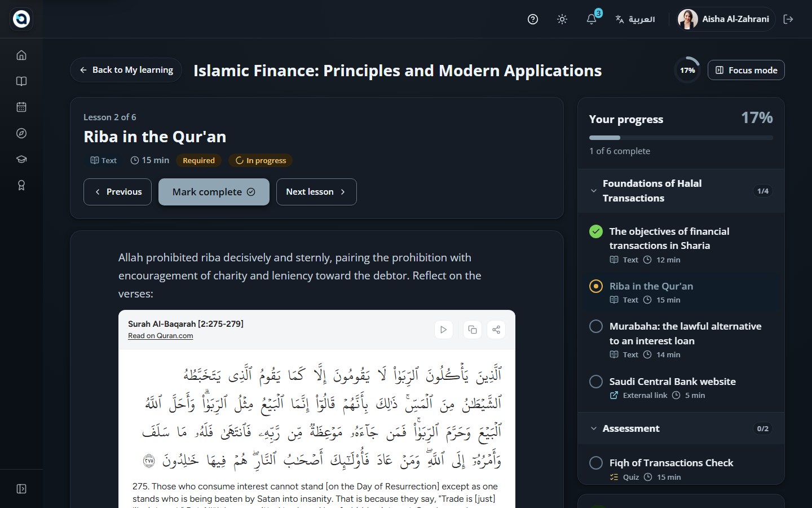Open the book icon in the sidebar
The image size is (812, 508).
(21, 81)
